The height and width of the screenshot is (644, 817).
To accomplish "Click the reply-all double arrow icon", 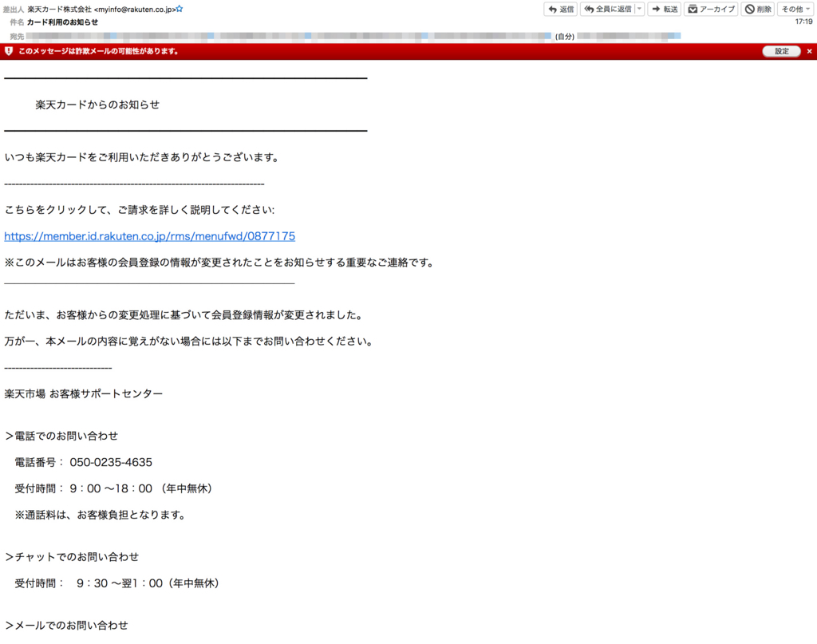I will point(590,9).
